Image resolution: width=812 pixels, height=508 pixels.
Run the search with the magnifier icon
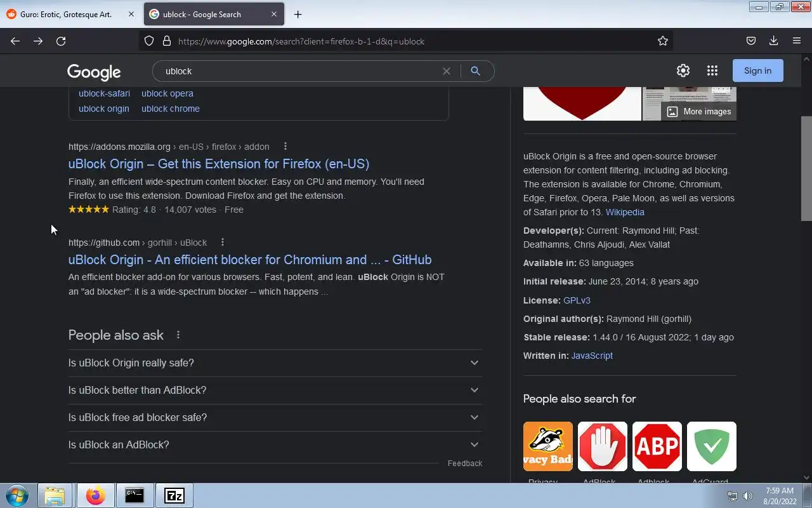click(x=475, y=71)
